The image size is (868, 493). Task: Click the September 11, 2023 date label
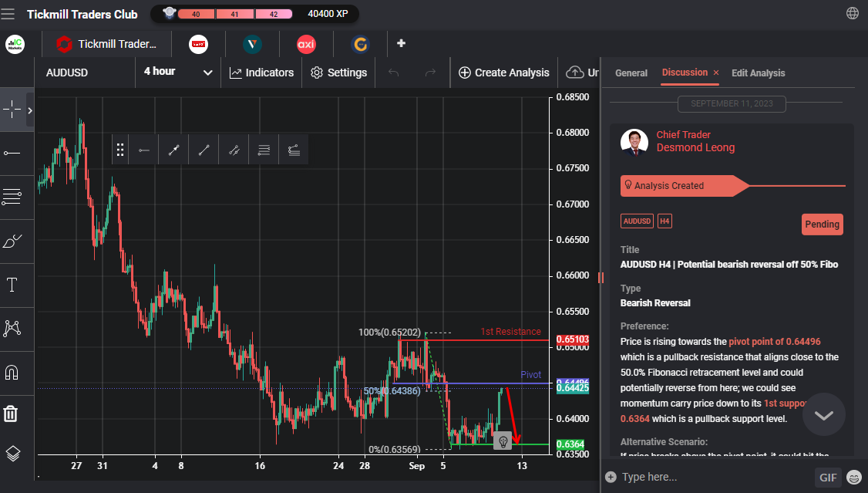[x=732, y=103]
